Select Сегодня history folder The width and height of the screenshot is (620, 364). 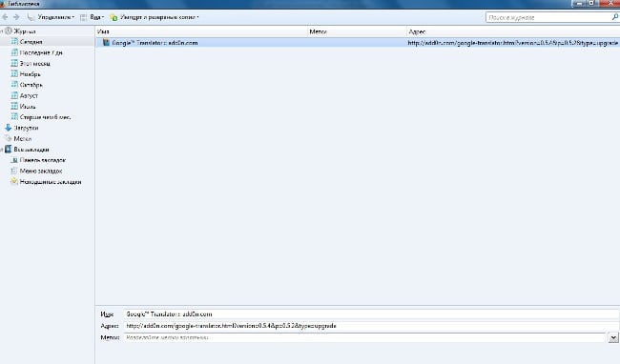click(x=31, y=42)
